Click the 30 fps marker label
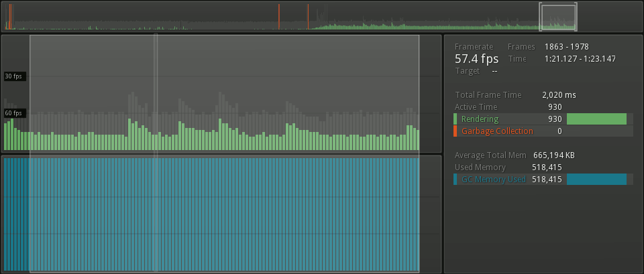 (15, 76)
